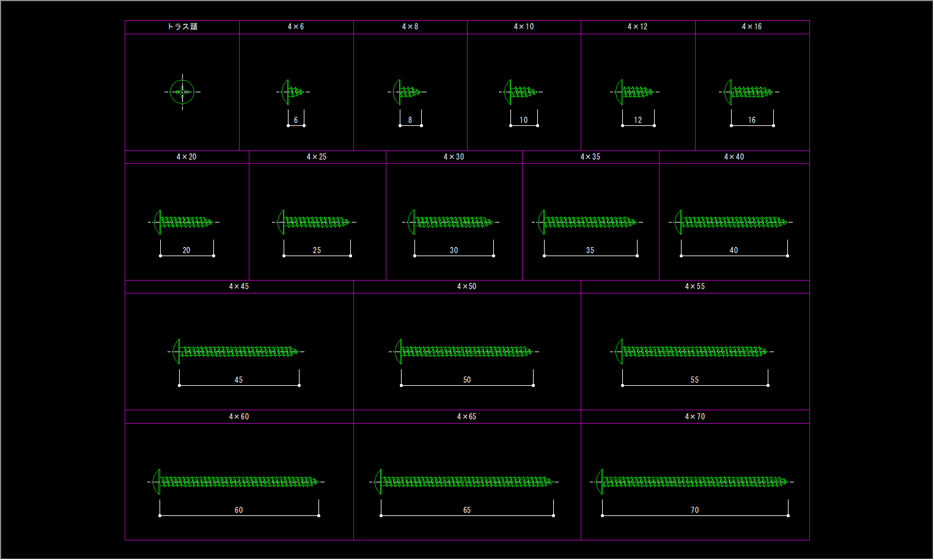Click the 4×65 header label

click(467, 417)
